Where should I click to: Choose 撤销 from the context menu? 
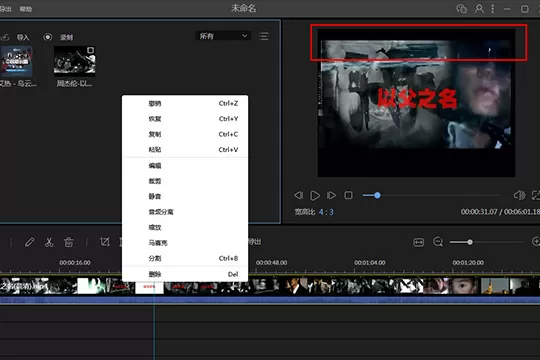point(185,103)
